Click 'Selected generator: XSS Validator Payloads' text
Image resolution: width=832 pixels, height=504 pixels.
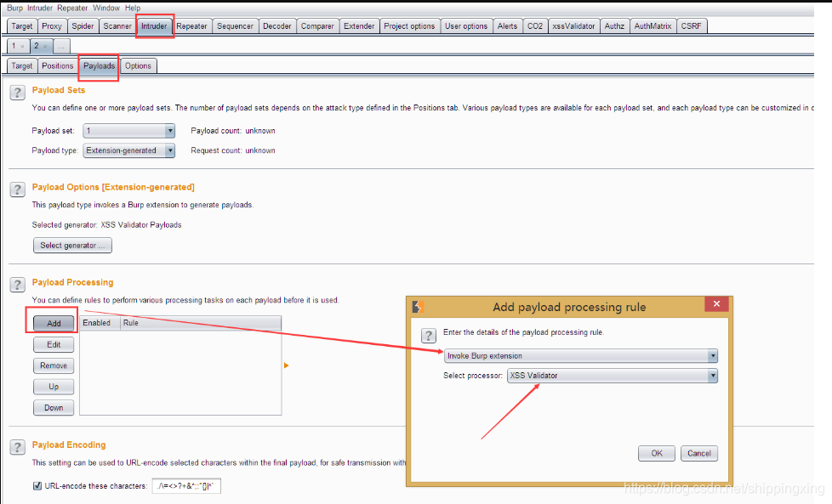pos(106,224)
